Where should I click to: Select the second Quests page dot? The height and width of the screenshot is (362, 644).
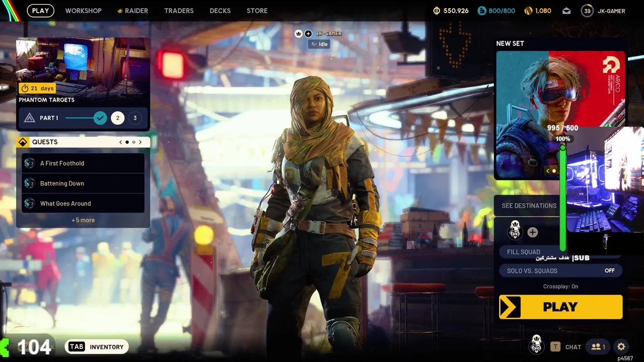point(133,142)
